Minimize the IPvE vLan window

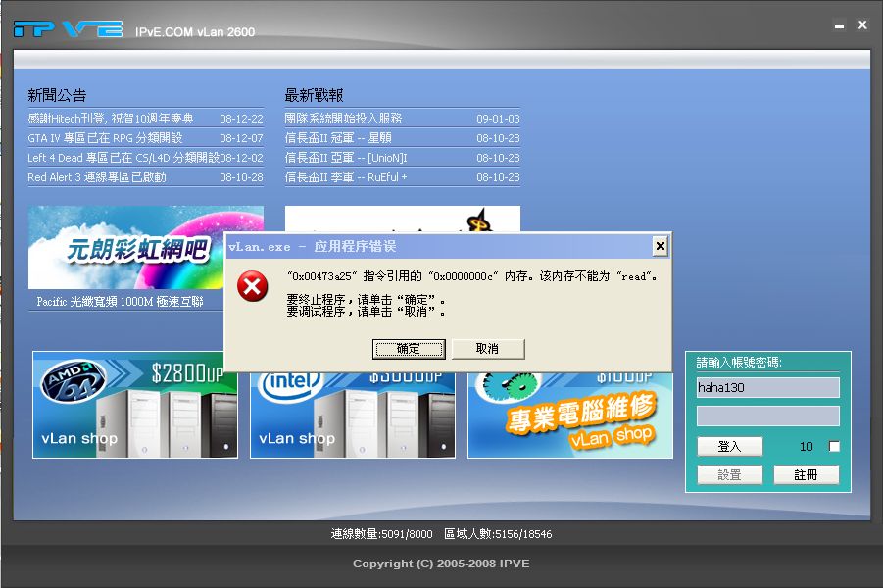[x=840, y=26]
